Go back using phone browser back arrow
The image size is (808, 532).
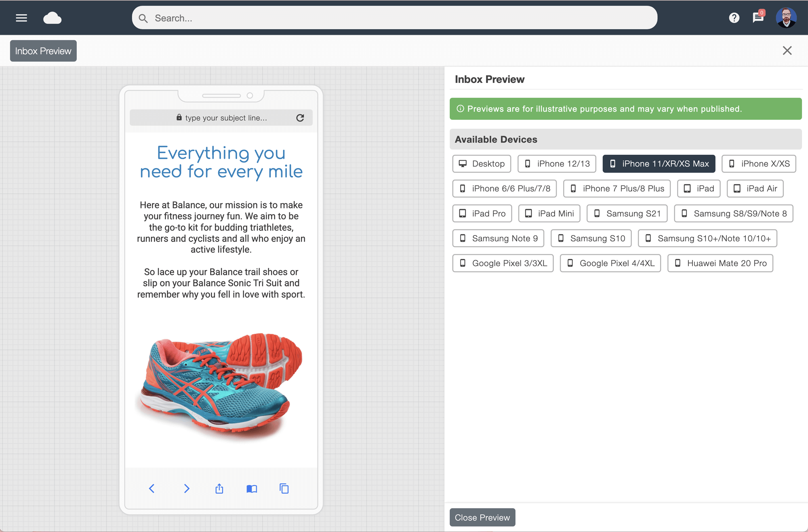point(151,488)
